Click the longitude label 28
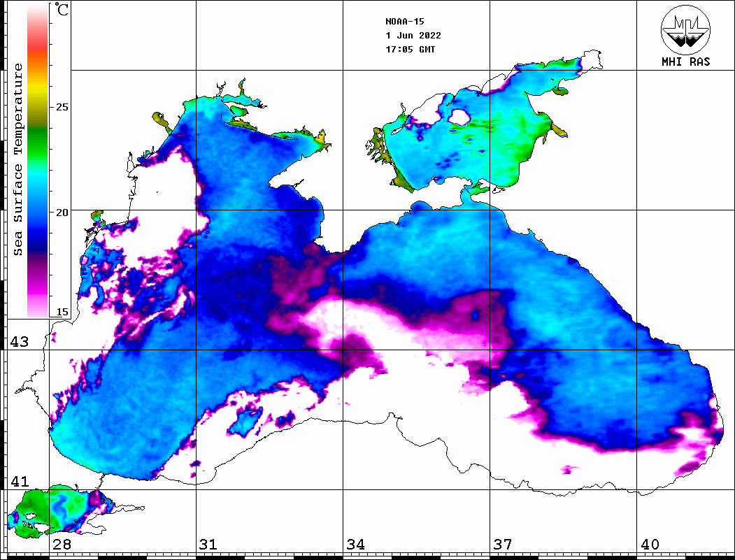Viewport: 735px width, 560px height. click(62, 545)
